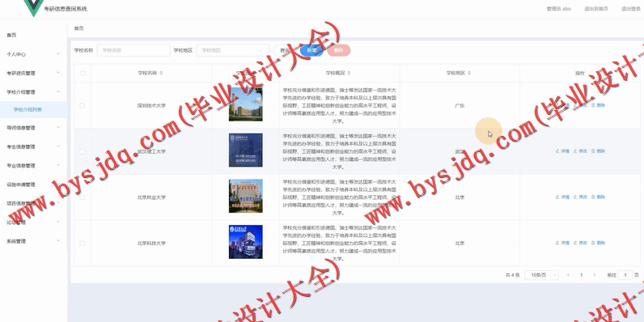Click page number 1 in pagination

point(581,275)
